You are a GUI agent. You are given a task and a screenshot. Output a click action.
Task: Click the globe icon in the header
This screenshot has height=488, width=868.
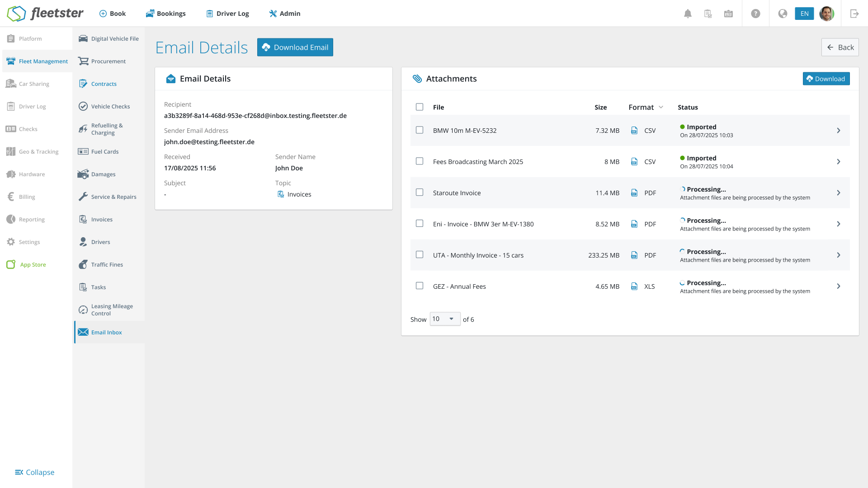[783, 14]
